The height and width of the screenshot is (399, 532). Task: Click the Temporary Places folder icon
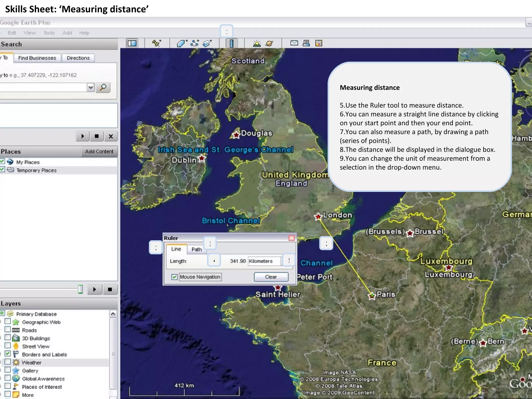10,170
